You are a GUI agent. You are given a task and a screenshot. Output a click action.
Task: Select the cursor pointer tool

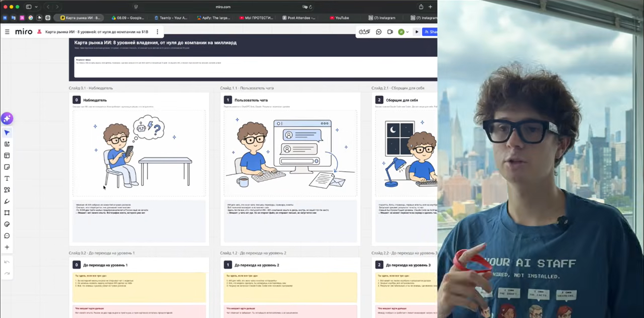[7, 133]
